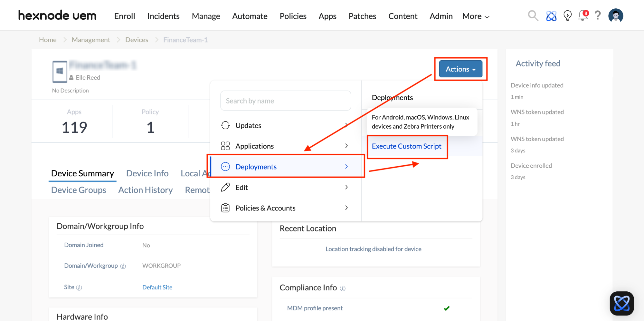Select Execute Custom Script
The width and height of the screenshot is (644, 321).
407,146
